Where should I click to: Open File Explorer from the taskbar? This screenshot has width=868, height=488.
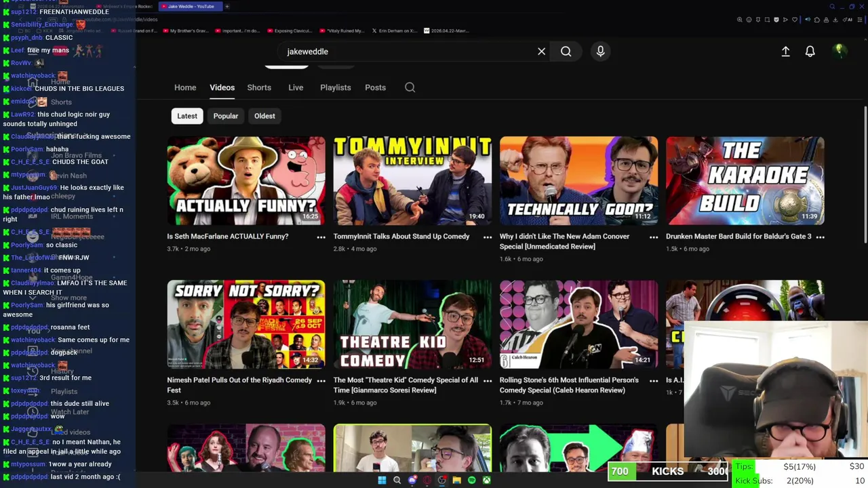click(x=456, y=480)
